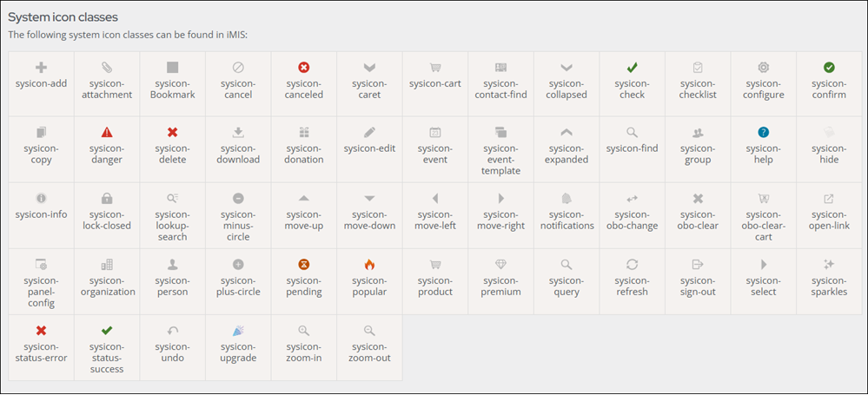
Task: Click the sysicon-collapsed chevron icon
Action: [x=567, y=67]
